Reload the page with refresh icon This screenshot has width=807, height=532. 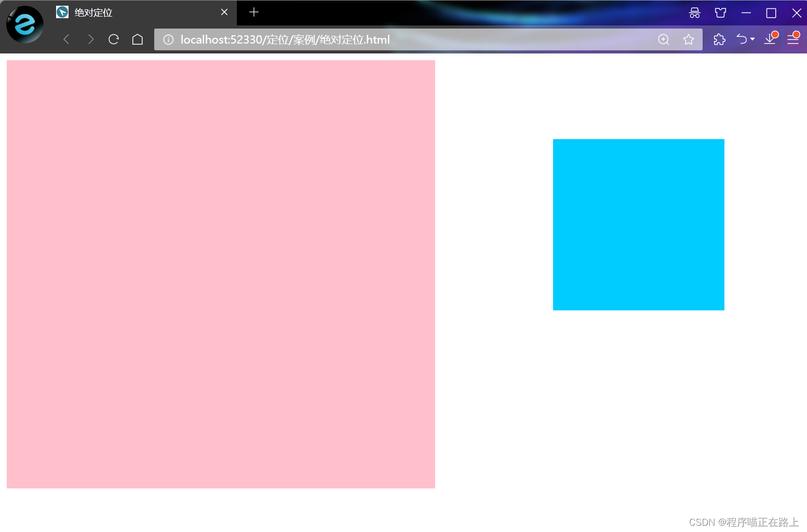pyautogui.click(x=114, y=39)
